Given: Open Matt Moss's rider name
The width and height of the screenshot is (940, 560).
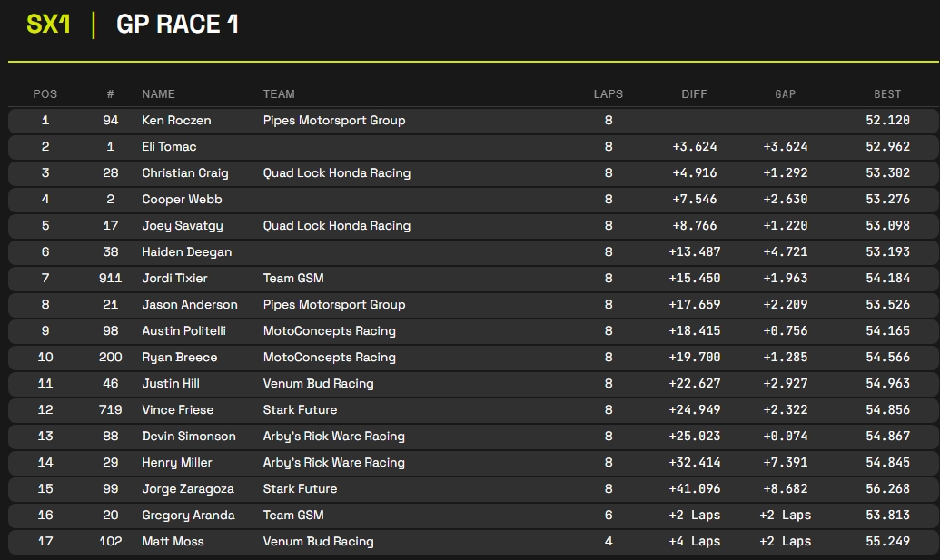Looking at the screenshot, I should click(x=173, y=542).
